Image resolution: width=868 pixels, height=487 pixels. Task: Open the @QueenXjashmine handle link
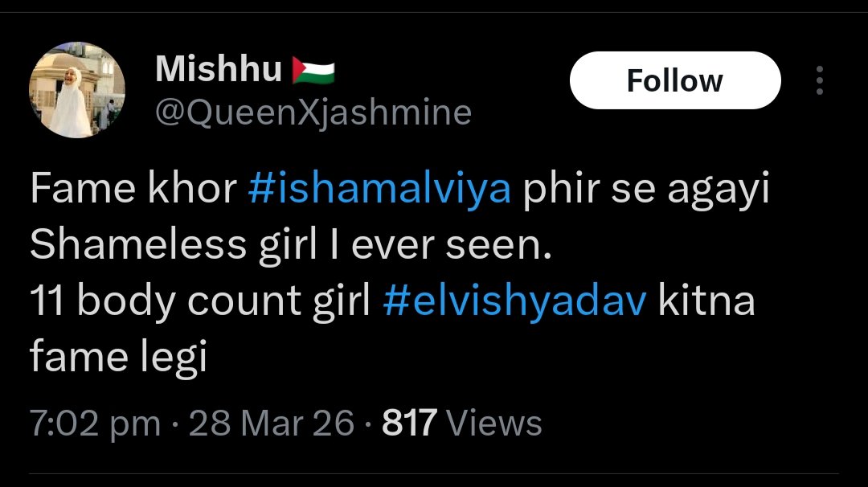click(x=313, y=113)
